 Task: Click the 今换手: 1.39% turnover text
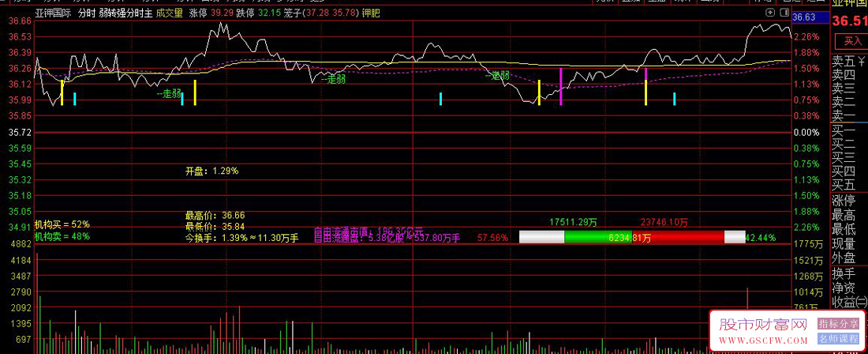242,238
